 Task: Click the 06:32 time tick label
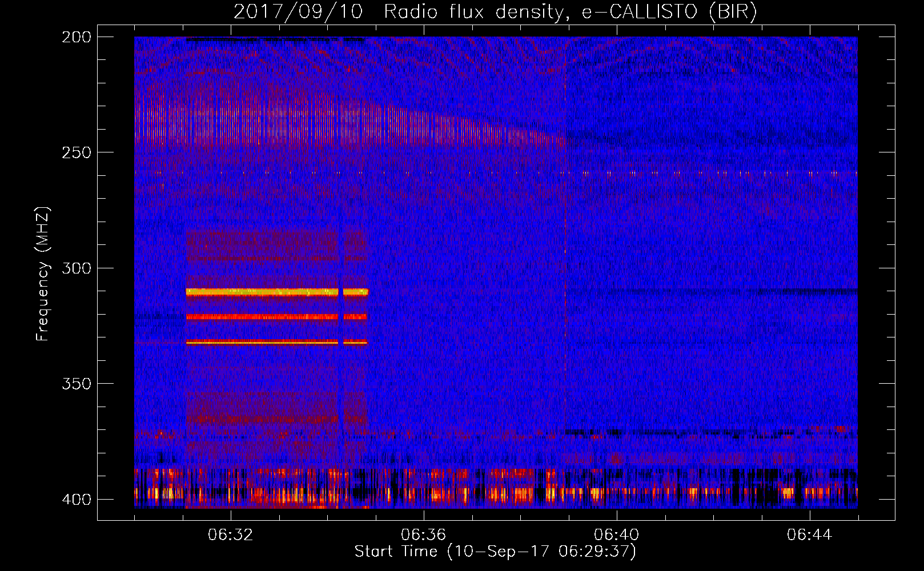[231, 535]
